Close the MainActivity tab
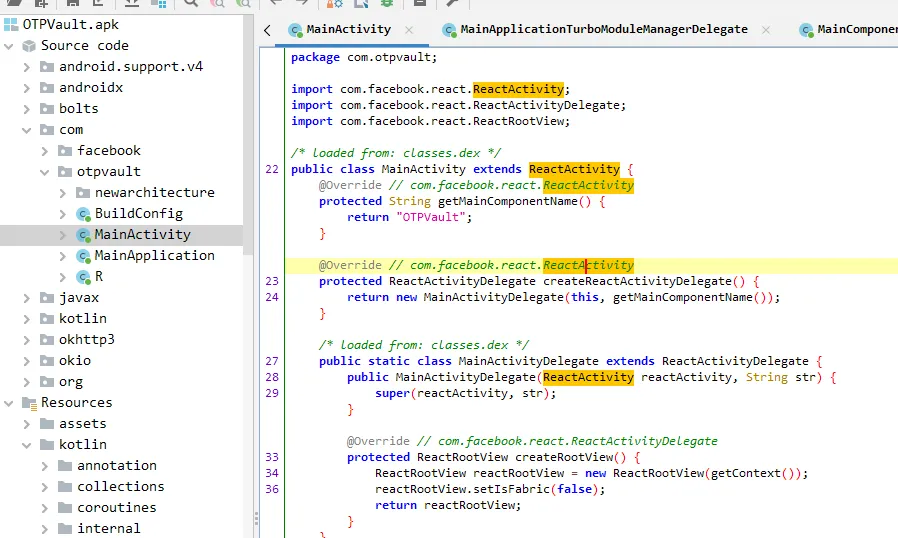 (x=409, y=30)
